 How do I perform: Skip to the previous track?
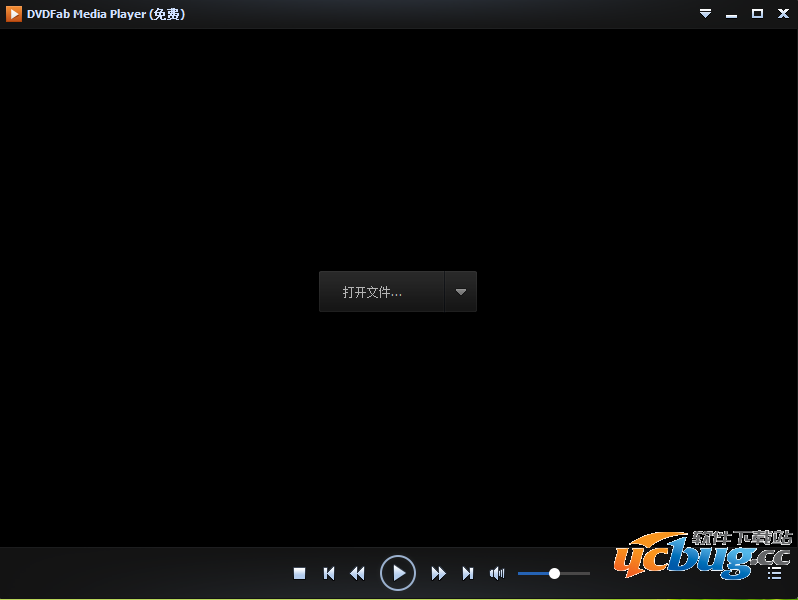point(329,573)
